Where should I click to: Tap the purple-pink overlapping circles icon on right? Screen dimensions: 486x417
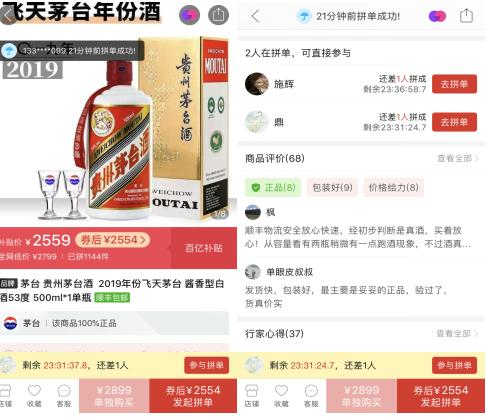437,16
